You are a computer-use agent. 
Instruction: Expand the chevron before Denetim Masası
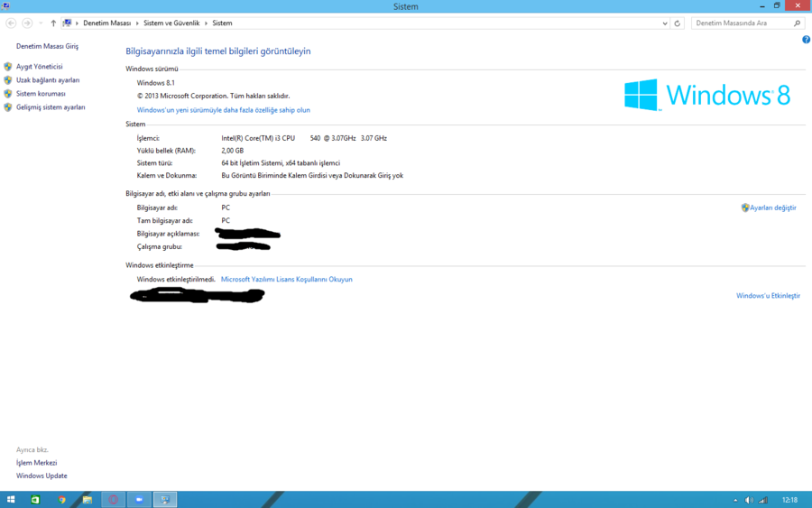78,23
